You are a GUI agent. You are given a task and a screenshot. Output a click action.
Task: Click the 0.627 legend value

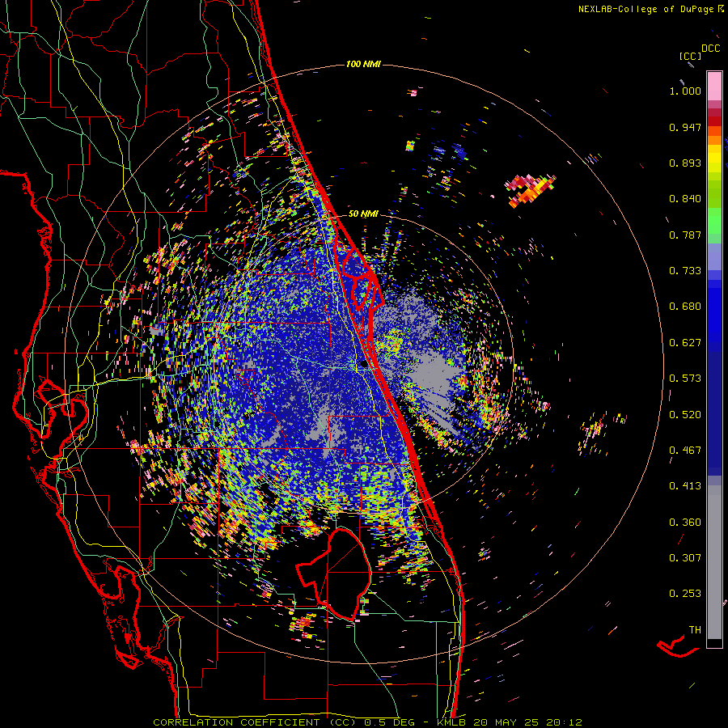pos(685,343)
